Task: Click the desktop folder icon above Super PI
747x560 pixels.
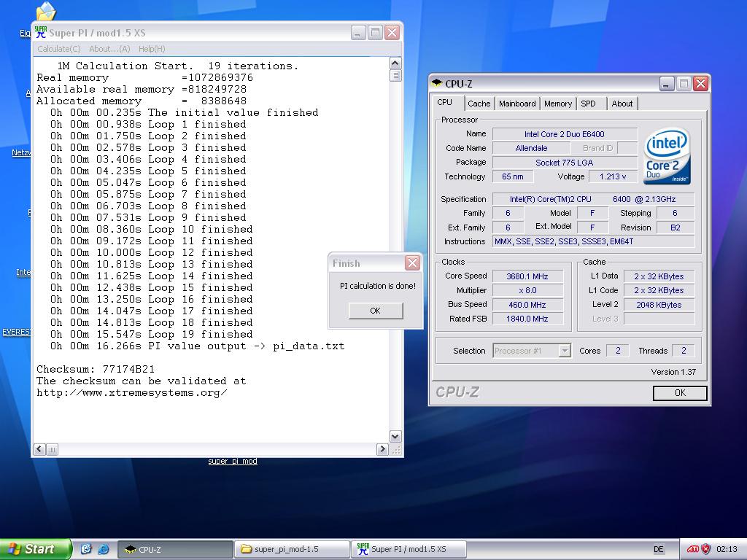Action: tap(46, 12)
